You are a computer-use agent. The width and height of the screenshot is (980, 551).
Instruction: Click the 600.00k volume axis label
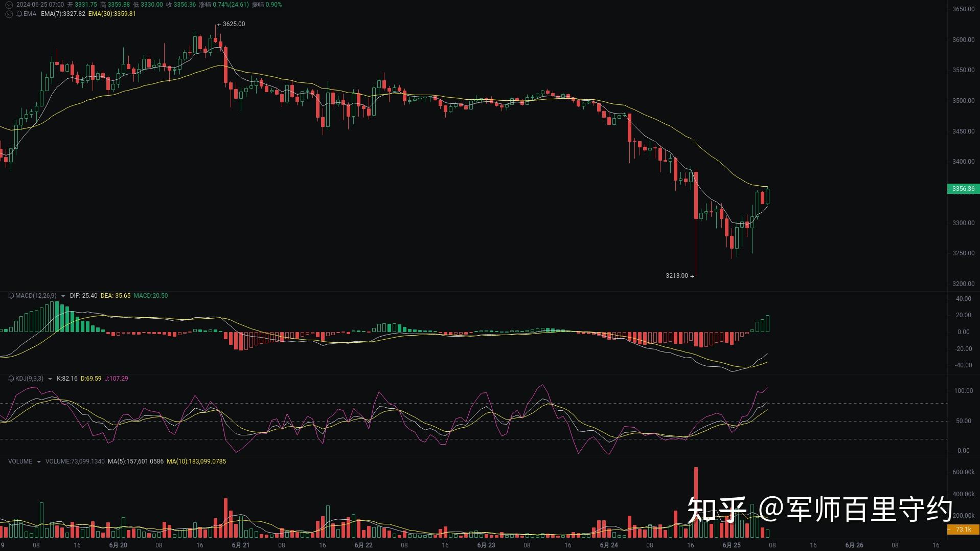tap(963, 472)
